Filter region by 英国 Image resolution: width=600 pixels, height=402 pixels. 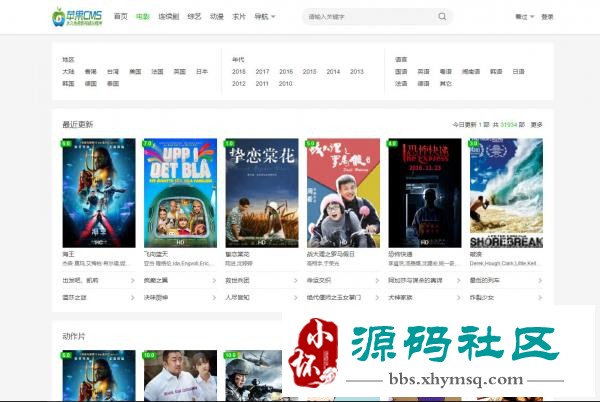tap(179, 72)
